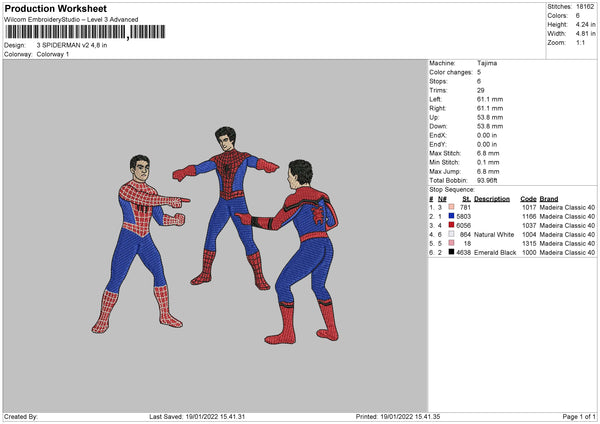The width and height of the screenshot is (600, 424).
Task: Click the "Colorway 1" value
Action: [x=53, y=54]
